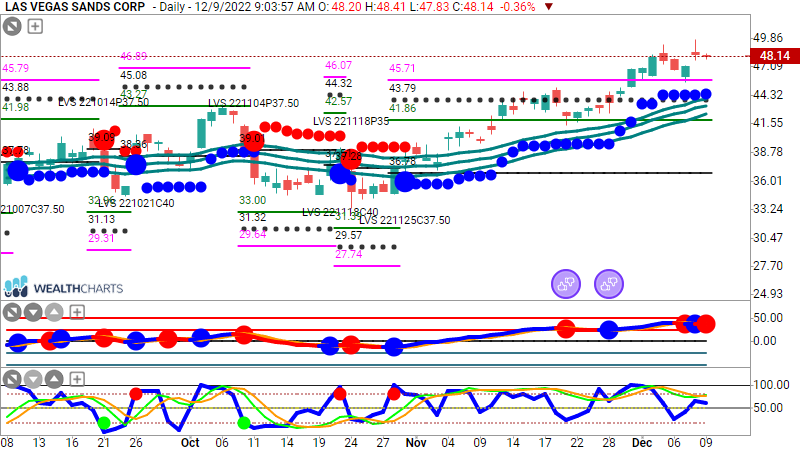Open the red triangle dropdown beside -0.36%
Image resolution: width=800 pixels, height=450 pixels.
coord(549,7)
